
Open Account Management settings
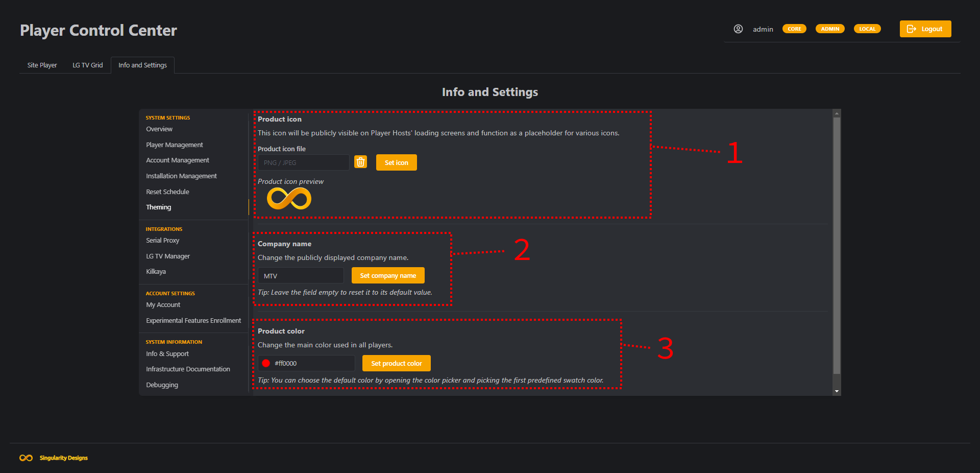[177, 160]
